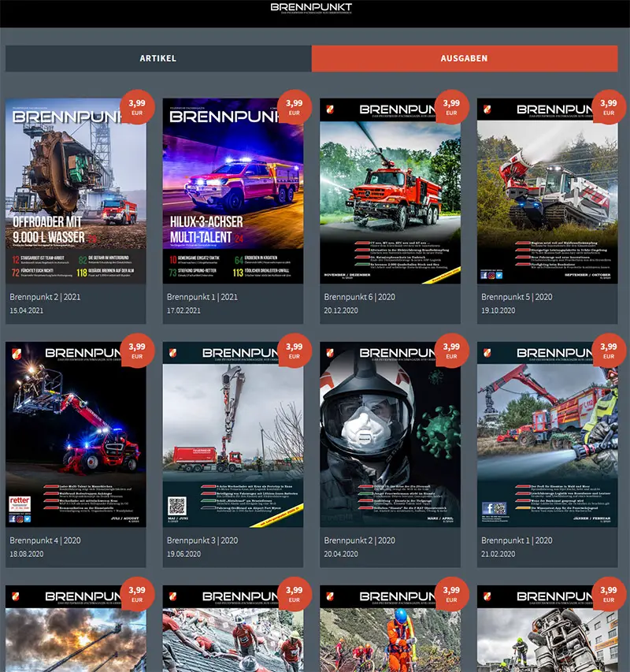Click the QR code on Brennpunkt 3 cover

pos(177,507)
